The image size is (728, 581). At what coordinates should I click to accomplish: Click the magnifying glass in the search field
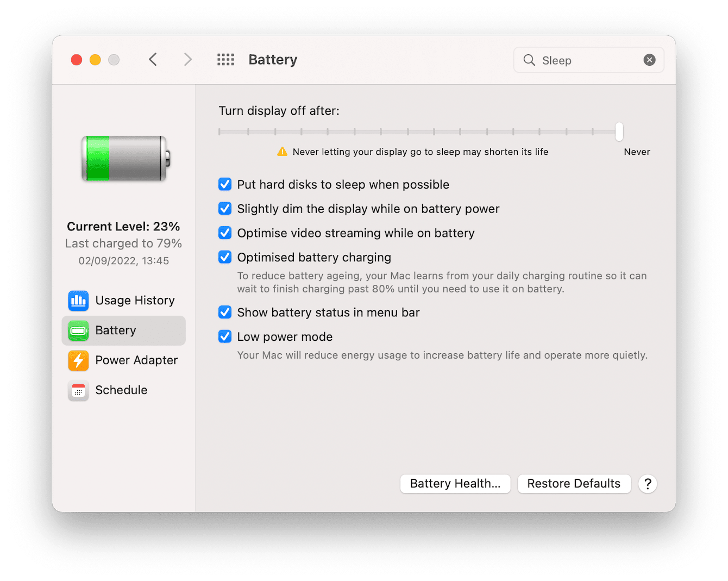pyautogui.click(x=529, y=60)
